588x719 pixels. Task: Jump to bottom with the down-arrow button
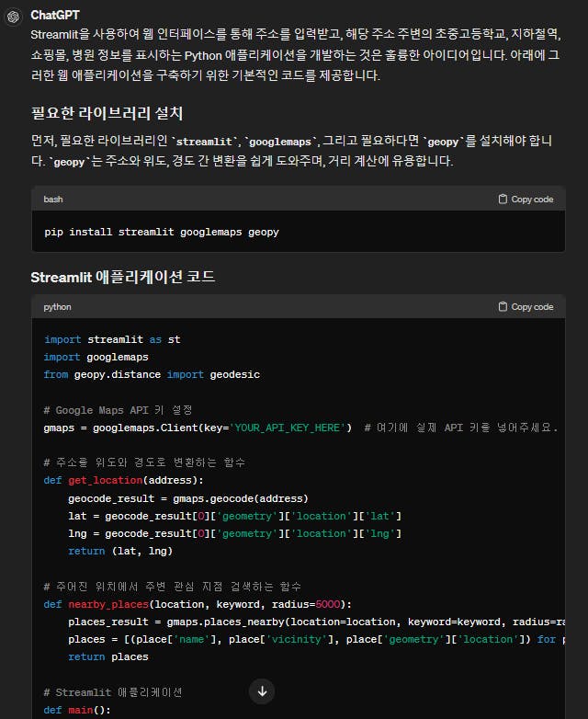pos(262,691)
